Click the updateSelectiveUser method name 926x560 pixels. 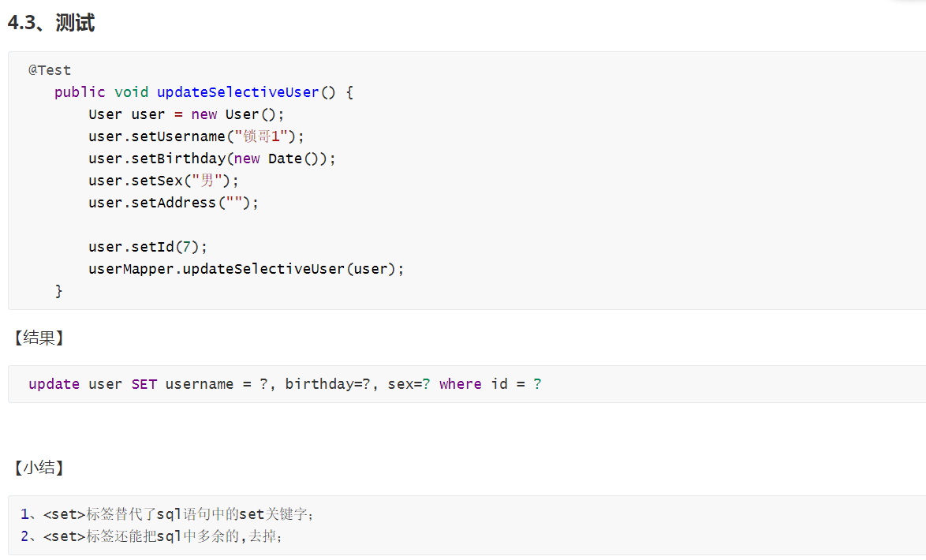click(237, 92)
